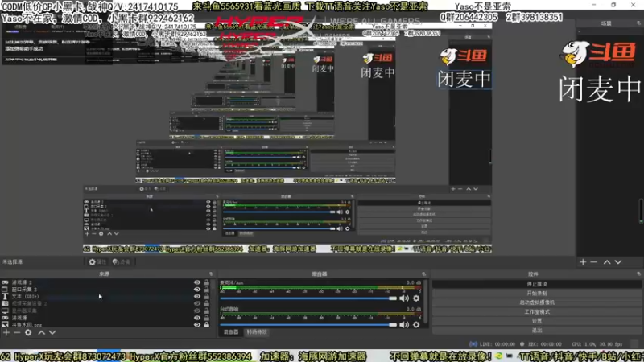The height and width of the screenshot is (362, 644).
Task: Click 退出 to exit OBS
Action: [537, 330]
